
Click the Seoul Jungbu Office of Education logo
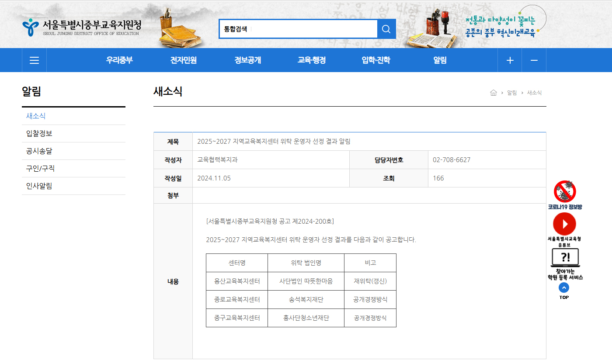coord(81,27)
